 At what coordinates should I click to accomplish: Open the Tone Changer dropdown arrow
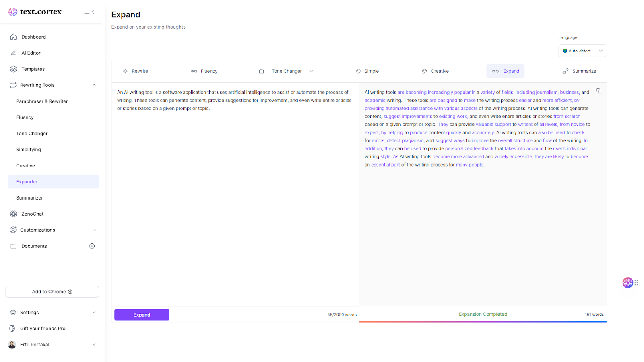[311, 71]
